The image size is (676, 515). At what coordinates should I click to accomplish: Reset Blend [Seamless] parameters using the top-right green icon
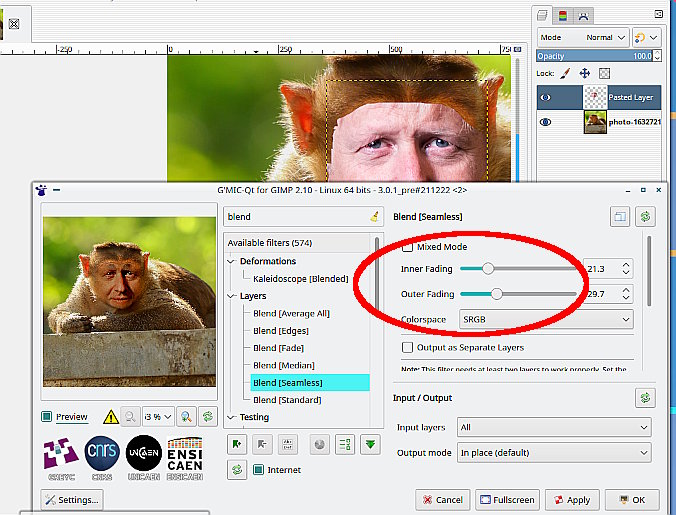tap(645, 216)
